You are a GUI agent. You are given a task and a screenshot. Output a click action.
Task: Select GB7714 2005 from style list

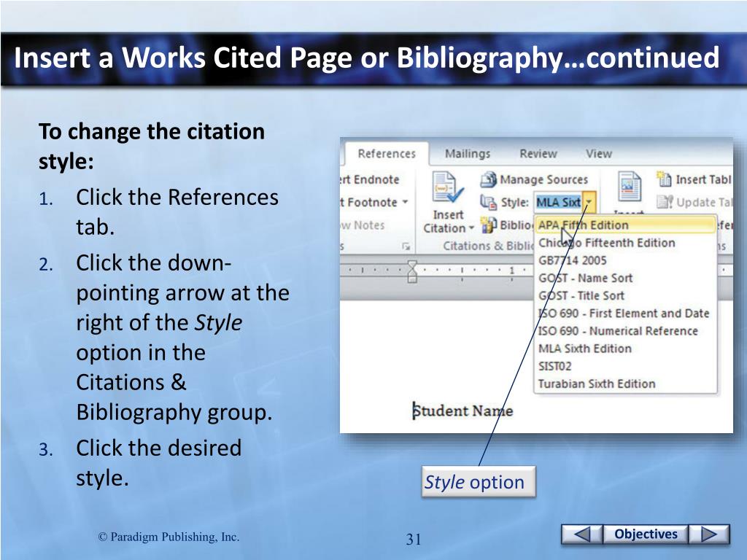coord(625,260)
